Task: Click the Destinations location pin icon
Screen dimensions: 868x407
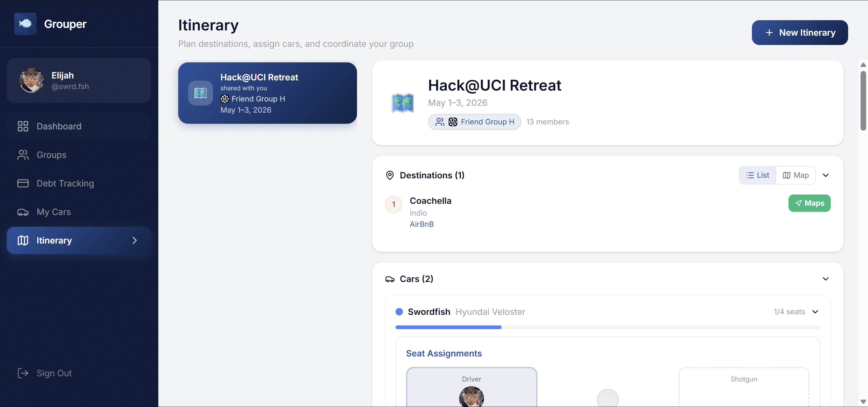Action: click(x=390, y=175)
